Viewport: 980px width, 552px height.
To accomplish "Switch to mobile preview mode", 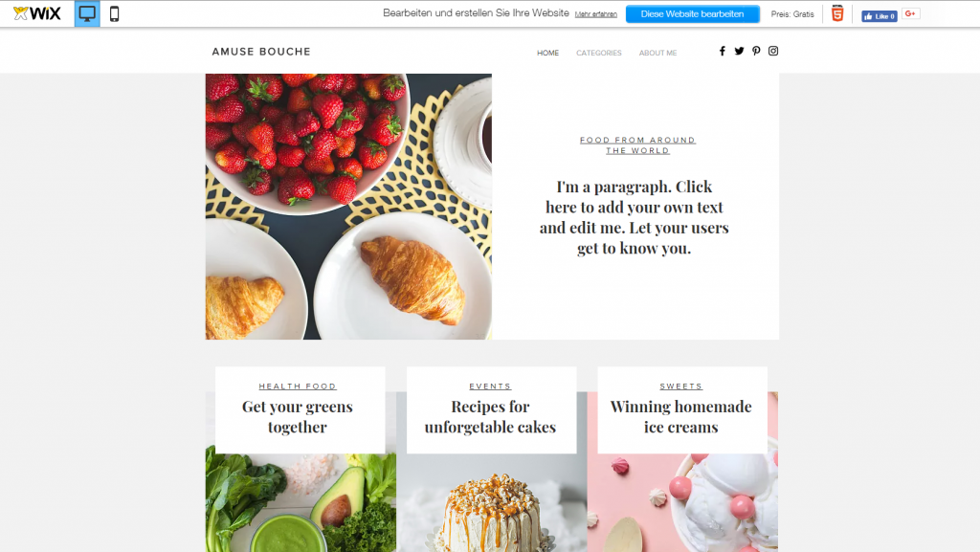I will coord(114,13).
